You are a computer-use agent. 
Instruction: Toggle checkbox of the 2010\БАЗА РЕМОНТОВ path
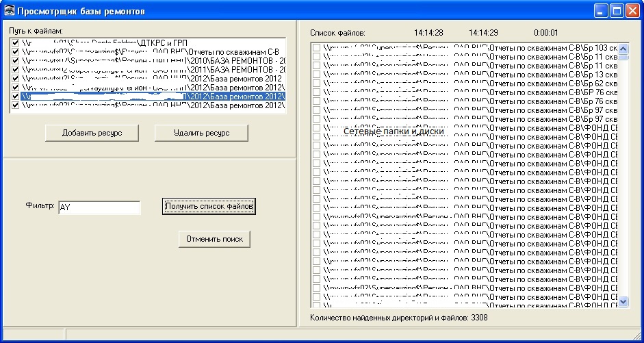tap(16, 61)
